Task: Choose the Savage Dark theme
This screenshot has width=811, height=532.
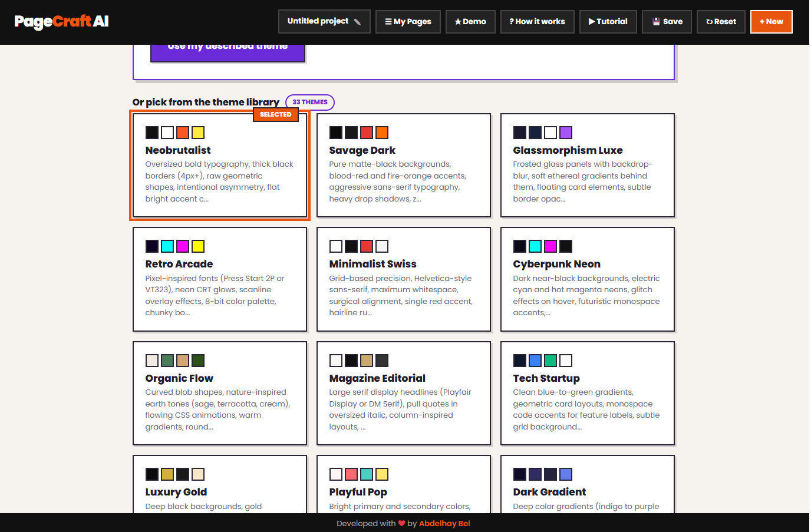Action: (404, 166)
